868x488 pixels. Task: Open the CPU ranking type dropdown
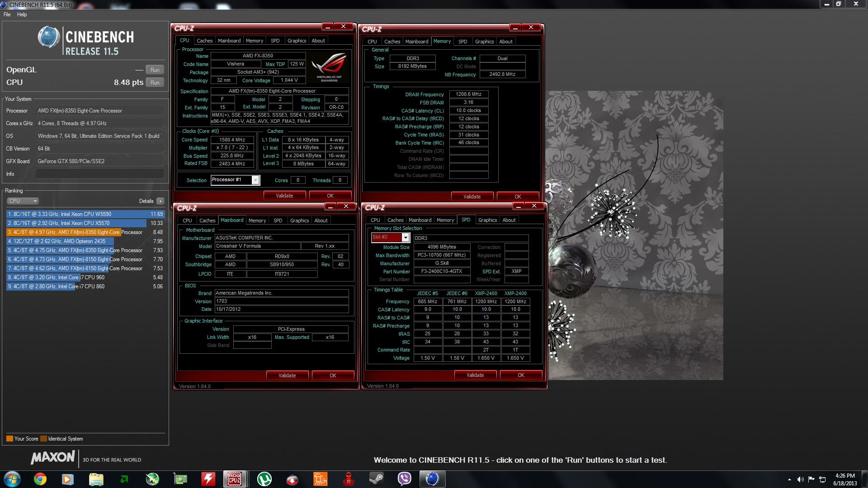coord(23,201)
